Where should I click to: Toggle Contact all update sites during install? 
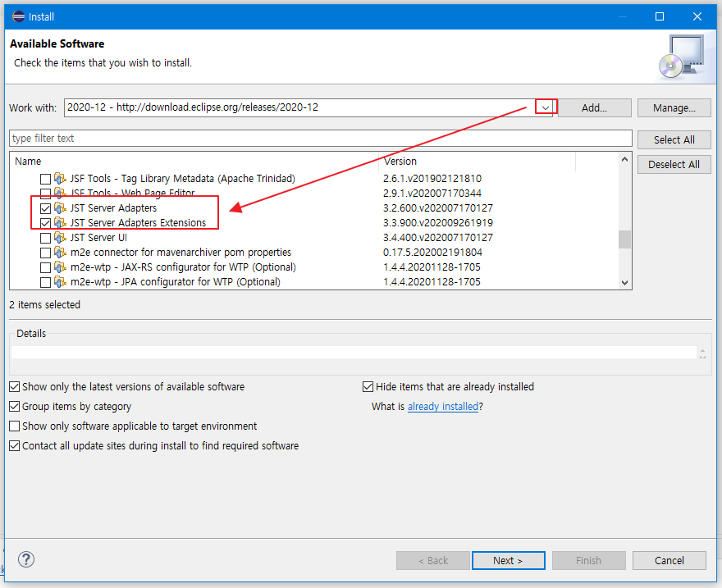pos(15,446)
